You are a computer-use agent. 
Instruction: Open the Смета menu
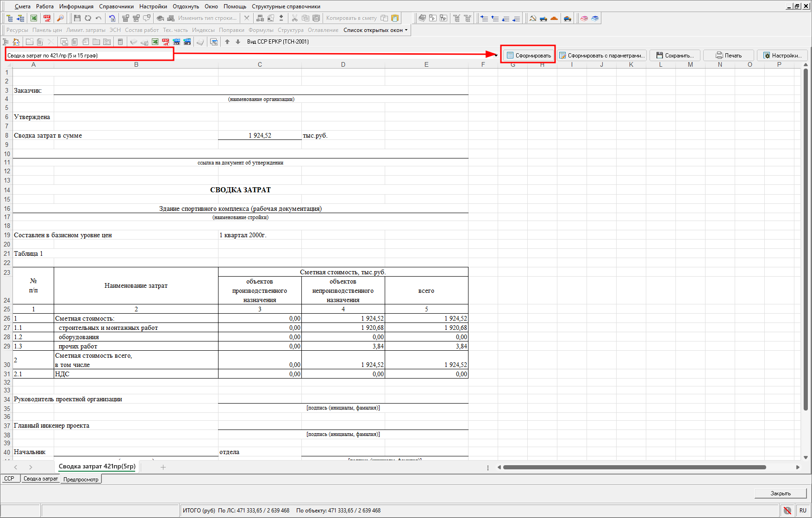(22, 6)
